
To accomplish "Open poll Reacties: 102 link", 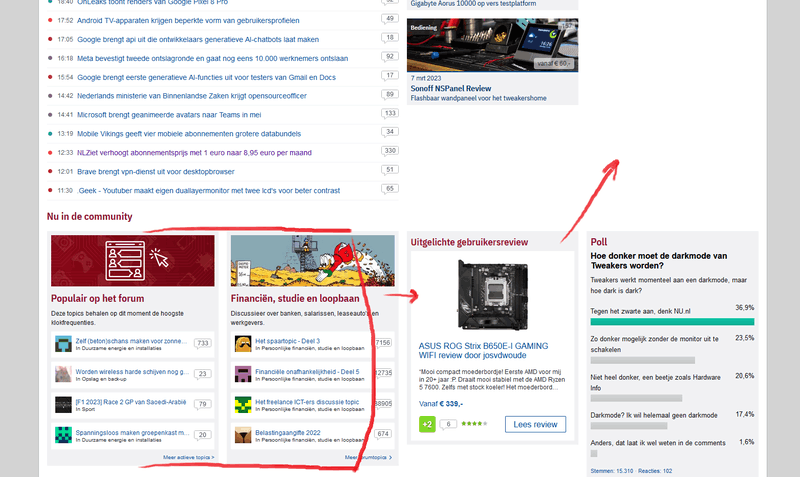I will [657, 471].
